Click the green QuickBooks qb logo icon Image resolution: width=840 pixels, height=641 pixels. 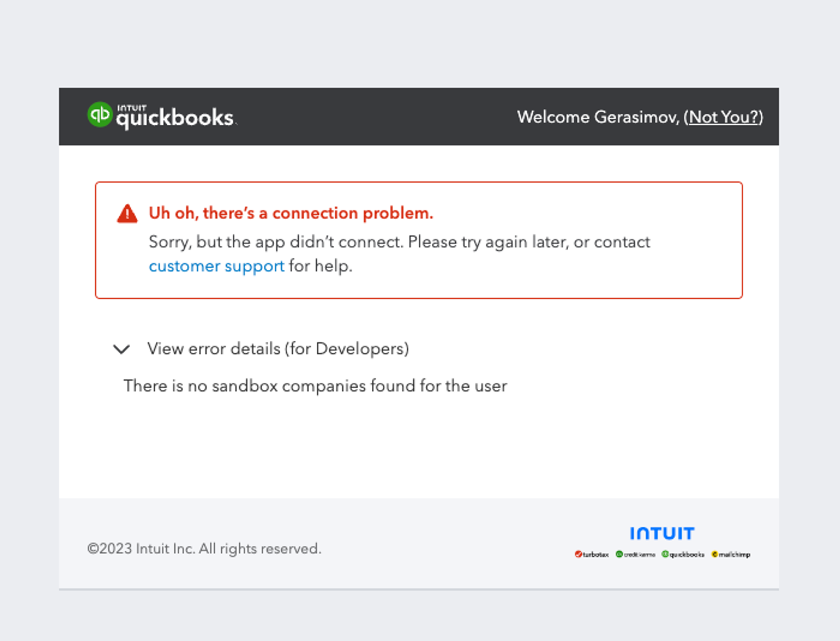[100, 114]
